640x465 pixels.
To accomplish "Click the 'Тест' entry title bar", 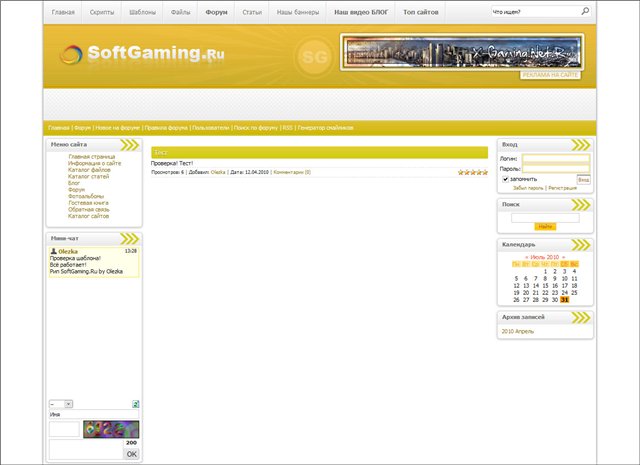I will (x=320, y=152).
